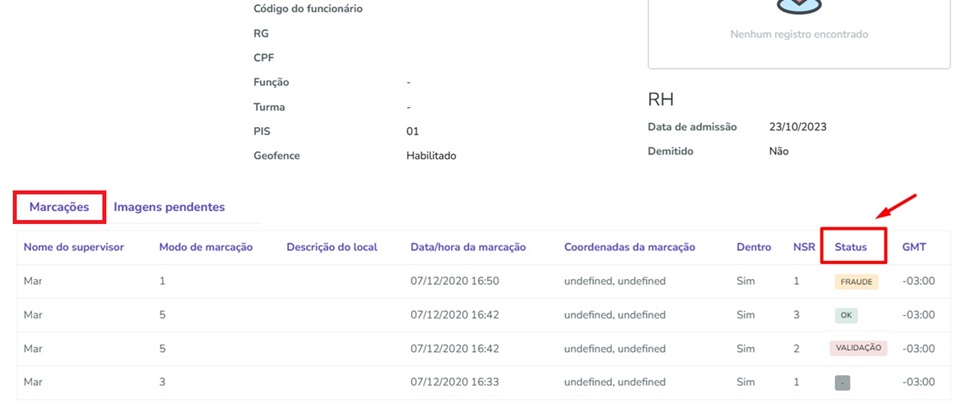The image size is (966, 420).
Task: Click the NSR column header
Action: [804, 247]
